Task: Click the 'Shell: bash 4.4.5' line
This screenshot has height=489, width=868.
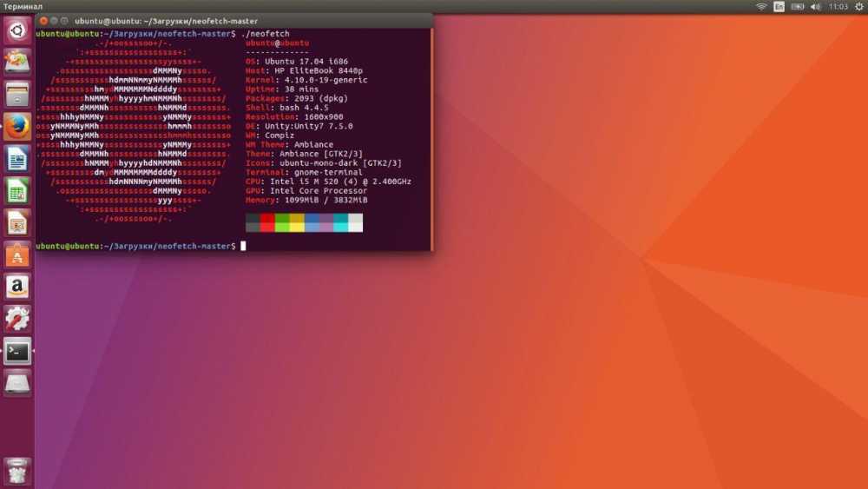Action: [x=286, y=108]
